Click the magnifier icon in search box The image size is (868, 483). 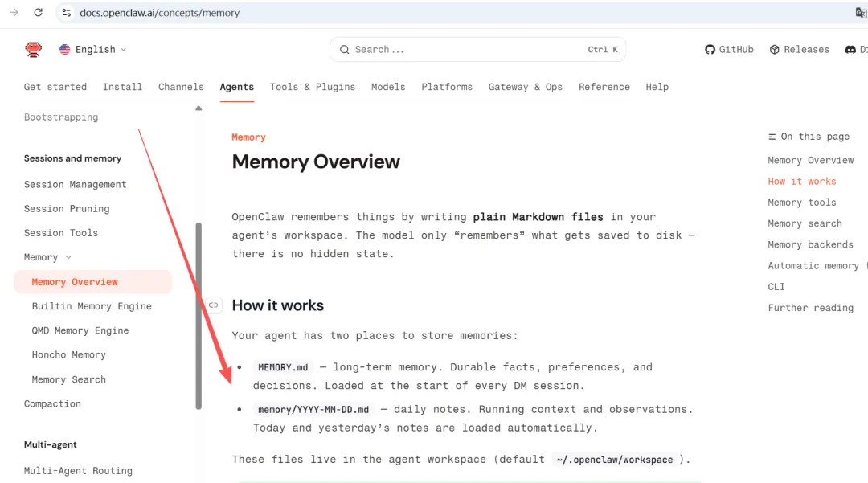(x=344, y=50)
